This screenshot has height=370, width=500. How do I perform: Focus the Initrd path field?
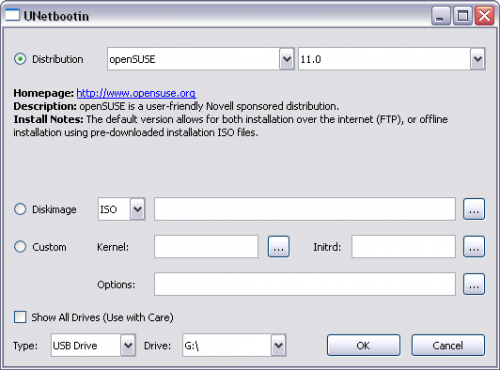(403, 247)
